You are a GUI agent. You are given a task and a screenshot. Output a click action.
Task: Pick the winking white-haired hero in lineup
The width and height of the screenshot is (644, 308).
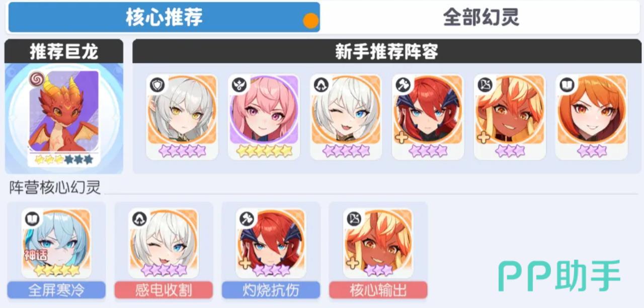pyautogui.click(x=346, y=117)
